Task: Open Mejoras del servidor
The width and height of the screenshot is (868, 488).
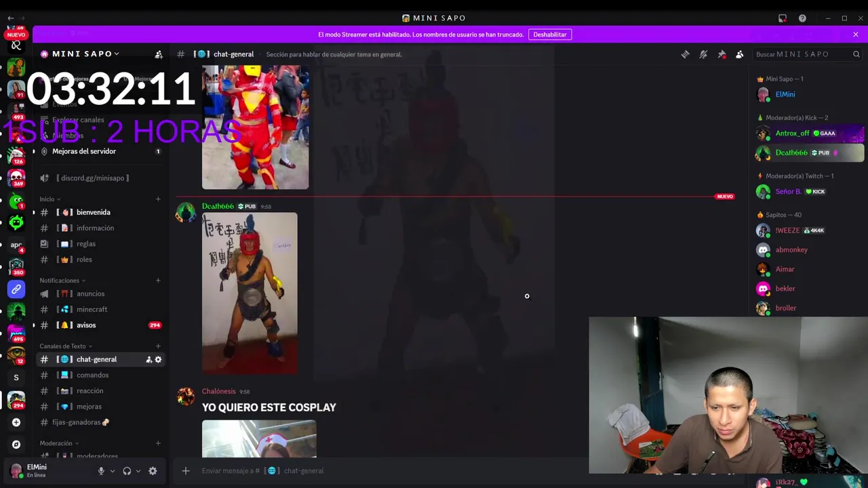Action: coord(84,151)
